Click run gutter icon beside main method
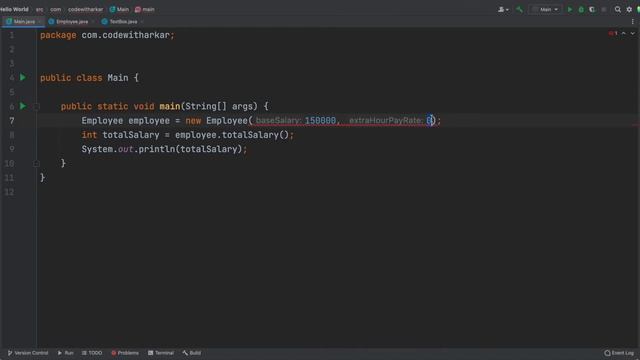 pos(23,106)
